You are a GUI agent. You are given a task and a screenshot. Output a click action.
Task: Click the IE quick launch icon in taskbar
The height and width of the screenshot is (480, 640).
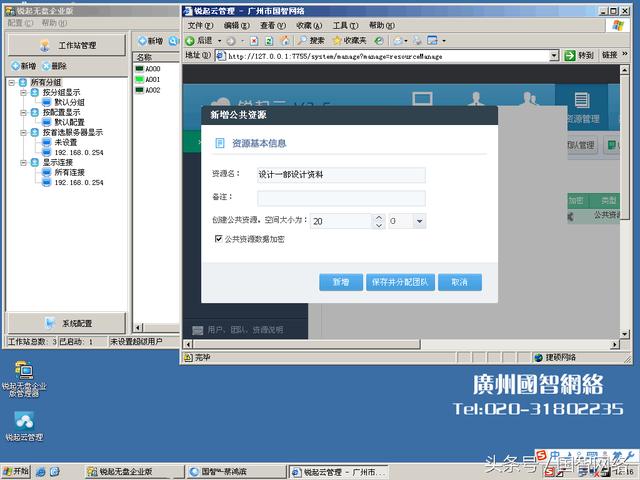(x=41, y=472)
